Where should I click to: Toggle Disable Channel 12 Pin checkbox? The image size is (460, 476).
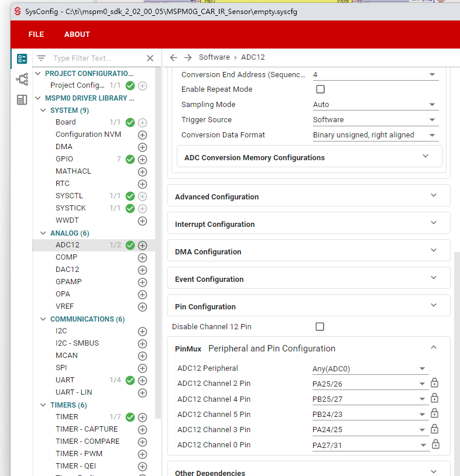320,327
